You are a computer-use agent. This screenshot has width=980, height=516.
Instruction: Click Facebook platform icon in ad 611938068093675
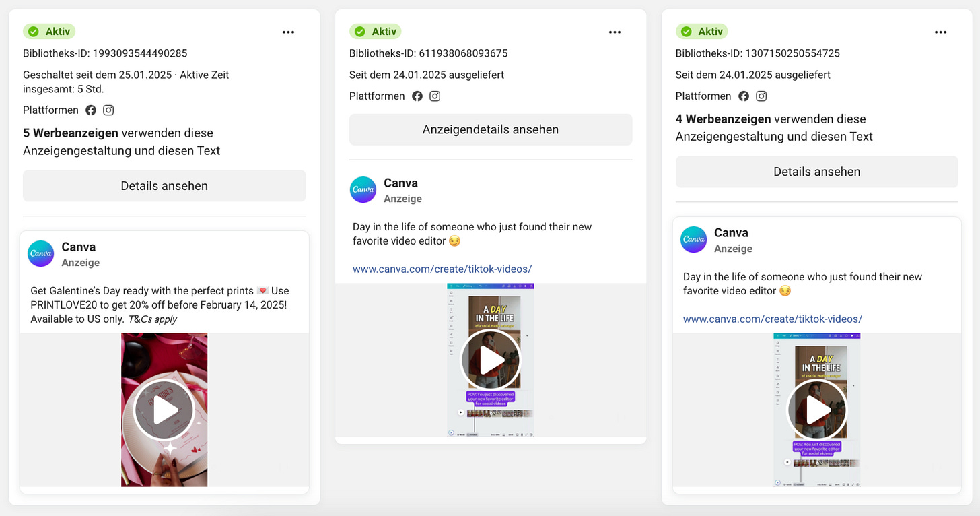(x=417, y=96)
